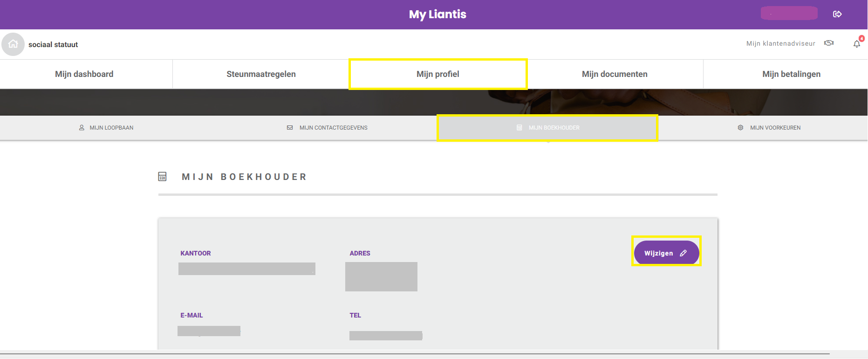Select the Mijn profiel tab
The height and width of the screenshot is (359, 868).
click(438, 74)
